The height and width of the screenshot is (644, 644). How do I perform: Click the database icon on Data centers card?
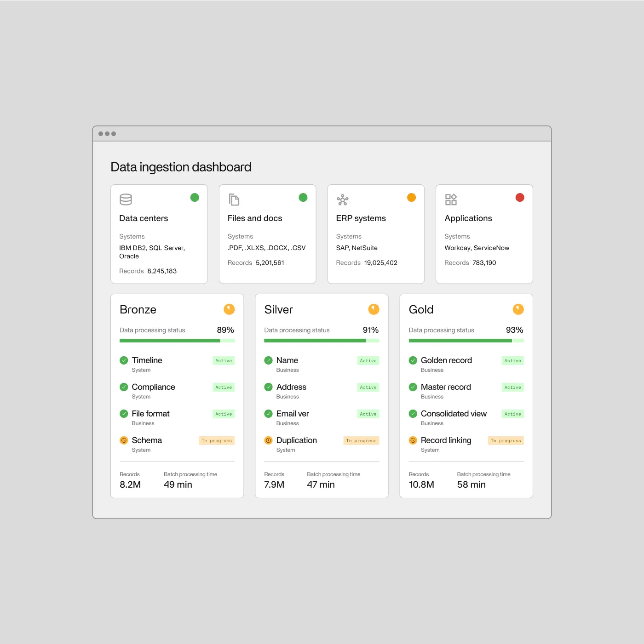tap(125, 199)
